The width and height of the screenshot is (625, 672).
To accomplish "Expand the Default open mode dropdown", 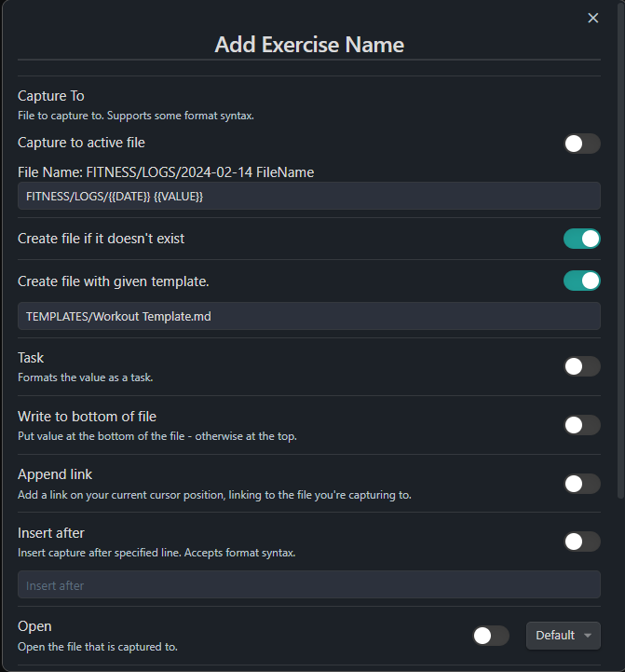I will click(563, 636).
